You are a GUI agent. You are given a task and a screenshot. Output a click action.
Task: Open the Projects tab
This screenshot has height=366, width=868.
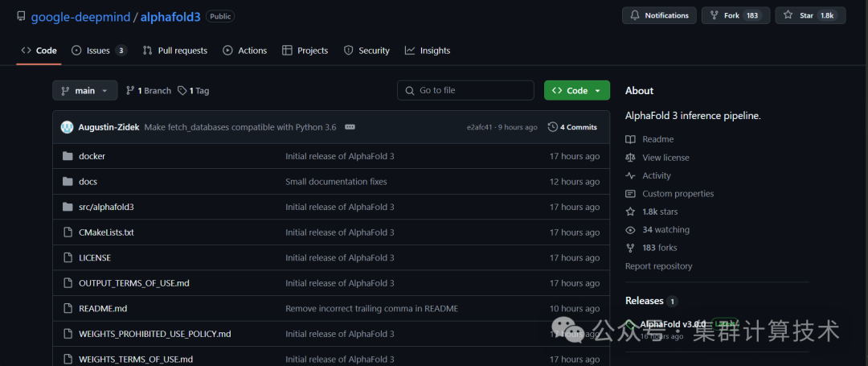point(305,51)
